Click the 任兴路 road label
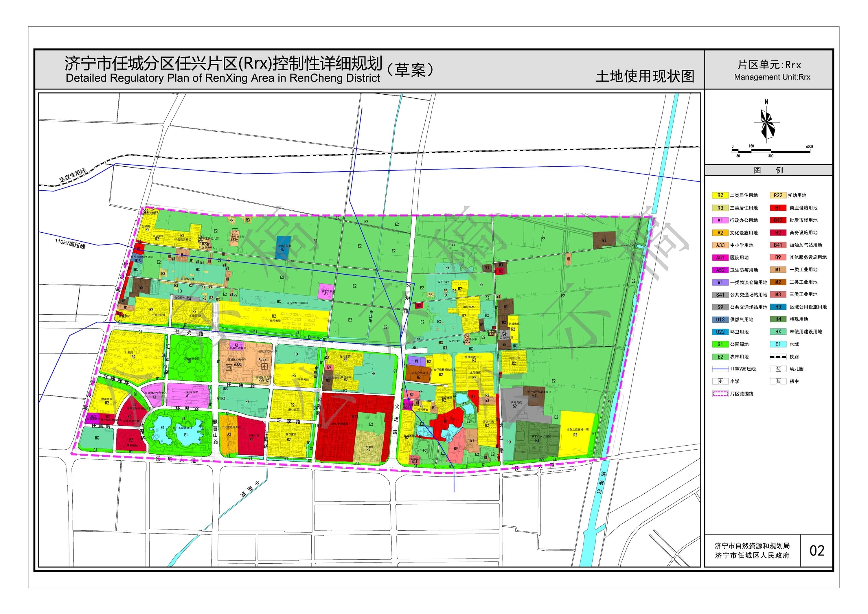This screenshot has height=614, width=868. [x=190, y=333]
